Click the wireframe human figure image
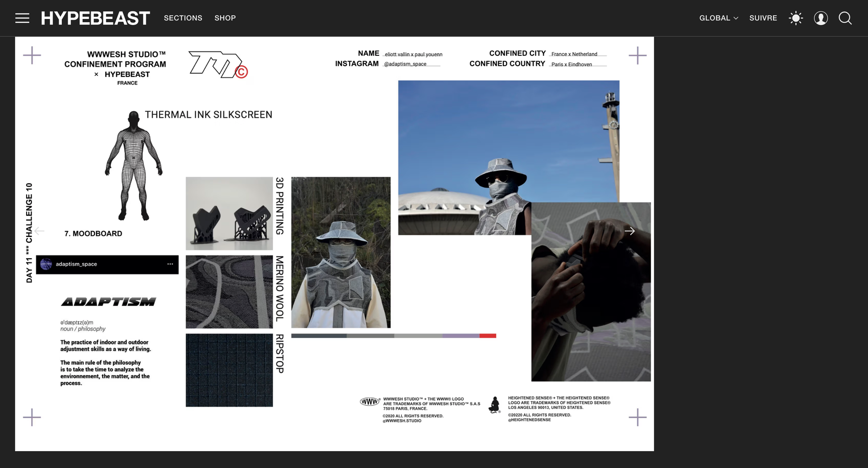 tap(134, 165)
